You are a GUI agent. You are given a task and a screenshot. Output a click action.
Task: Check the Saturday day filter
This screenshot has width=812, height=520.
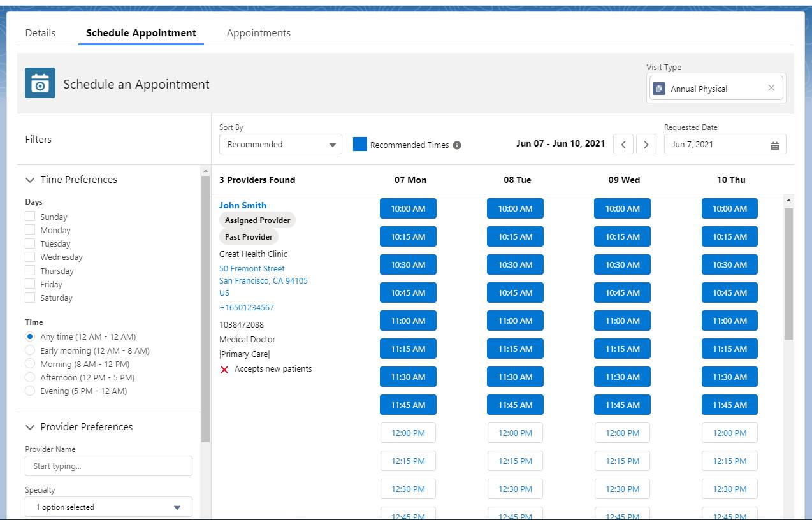pyautogui.click(x=29, y=298)
